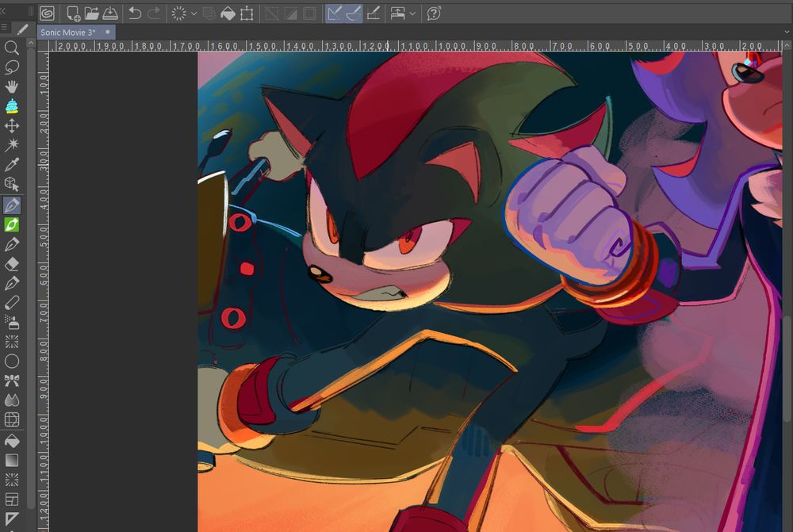Select the lasso speech-balloon tool

tap(12, 67)
